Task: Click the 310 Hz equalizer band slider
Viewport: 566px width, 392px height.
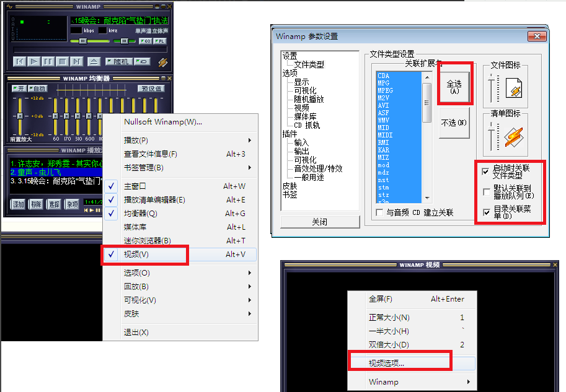Action: pos(77,116)
